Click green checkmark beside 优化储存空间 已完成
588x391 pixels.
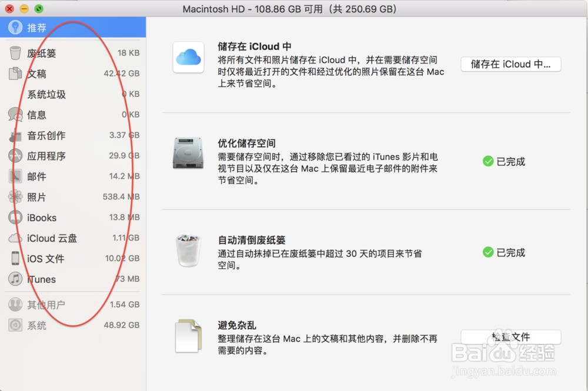point(488,162)
